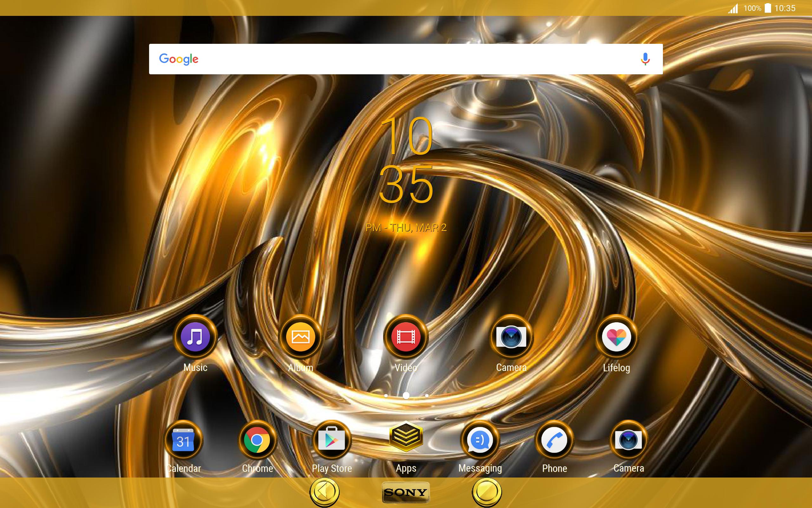Tap the gold recent apps button
The height and width of the screenshot is (508, 812).
pyautogui.click(x=487, y=492)
